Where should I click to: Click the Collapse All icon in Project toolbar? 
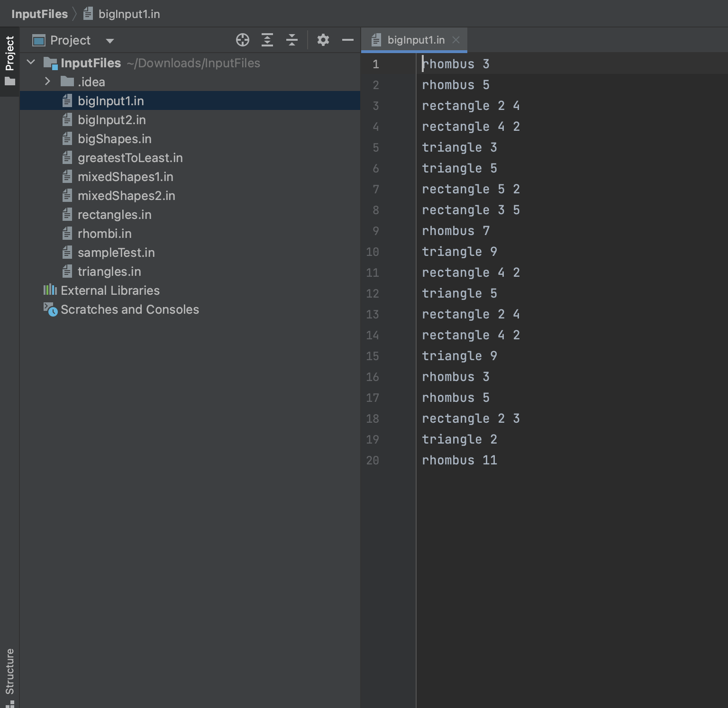coord(292,40)
